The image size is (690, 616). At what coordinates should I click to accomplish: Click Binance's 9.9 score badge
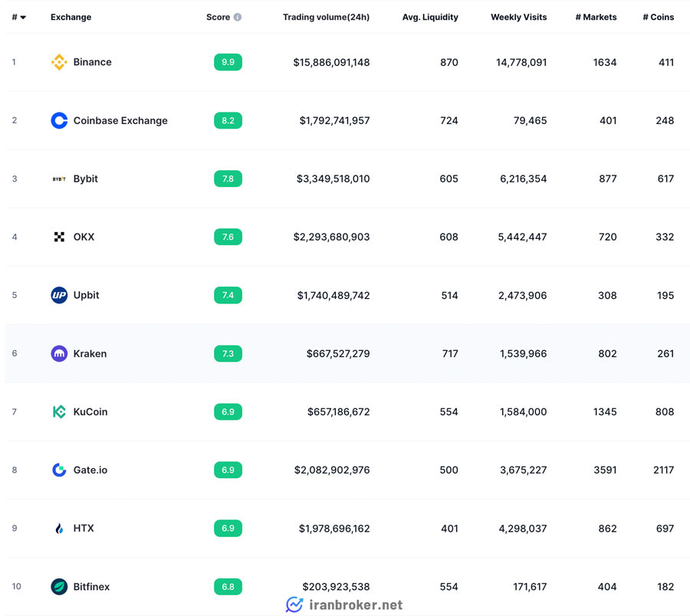[228, 62]
